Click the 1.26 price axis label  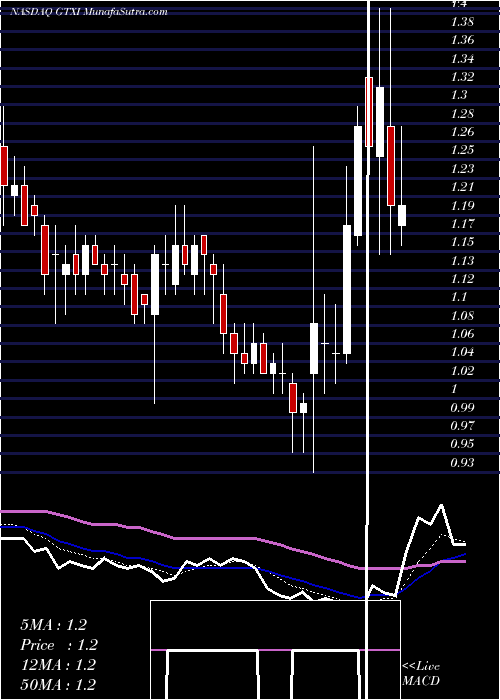pyautogui.click(x=462, y=132)
